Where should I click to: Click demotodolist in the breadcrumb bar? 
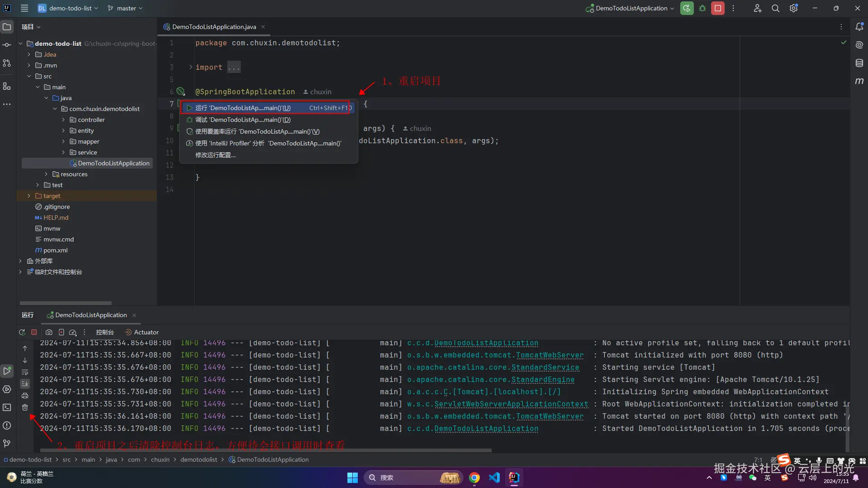[199, 459]
